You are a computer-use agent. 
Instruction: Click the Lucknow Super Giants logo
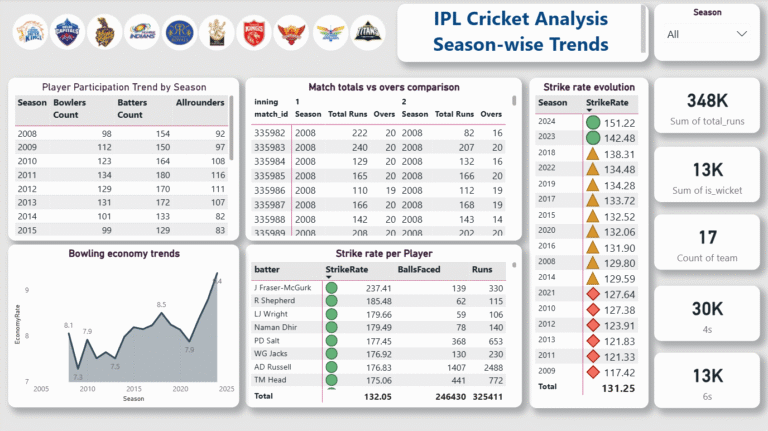[330, 32]
